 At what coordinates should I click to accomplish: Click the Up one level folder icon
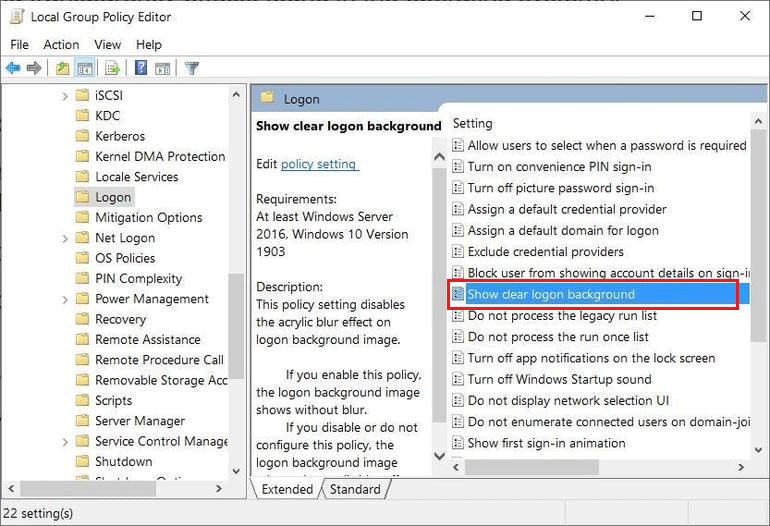62,68
